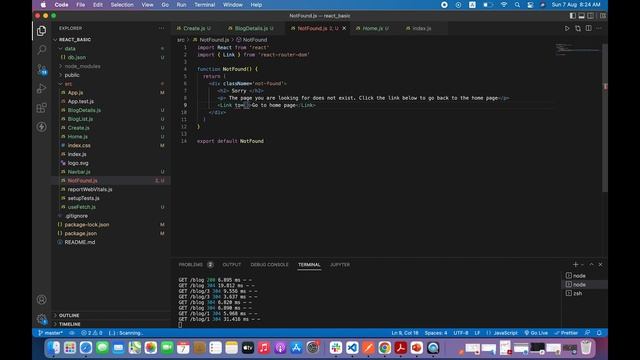The width and height of the screenshot is (640, 360).
Task: Open notifications bell in status bar
Action: [599, 333]
